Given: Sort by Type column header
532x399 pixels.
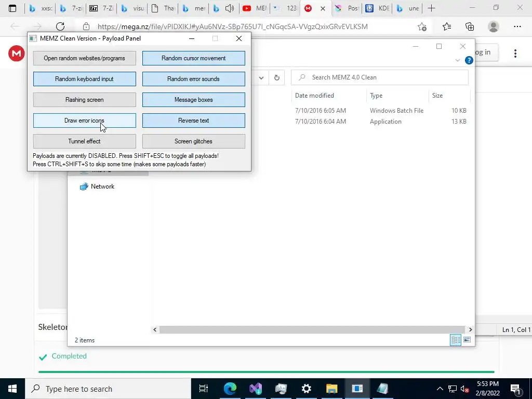Looking at the screenshot, I should click(397, 96).
